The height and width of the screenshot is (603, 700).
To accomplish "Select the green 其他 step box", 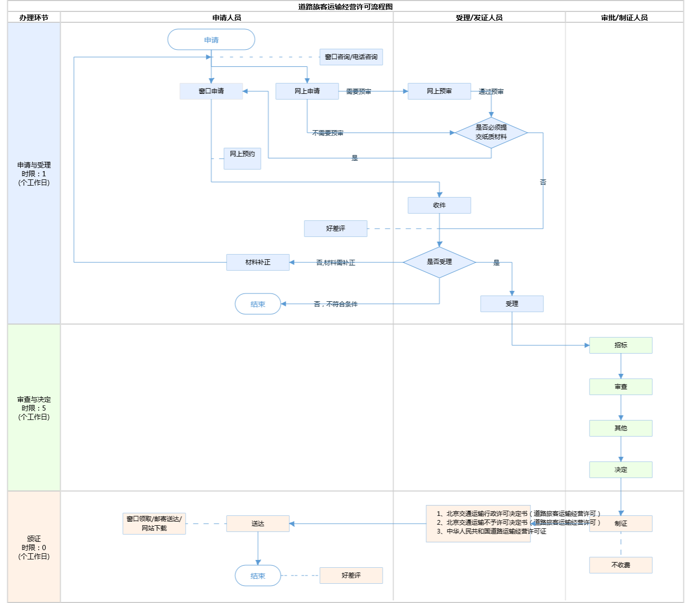I will [x=621, y=428].
